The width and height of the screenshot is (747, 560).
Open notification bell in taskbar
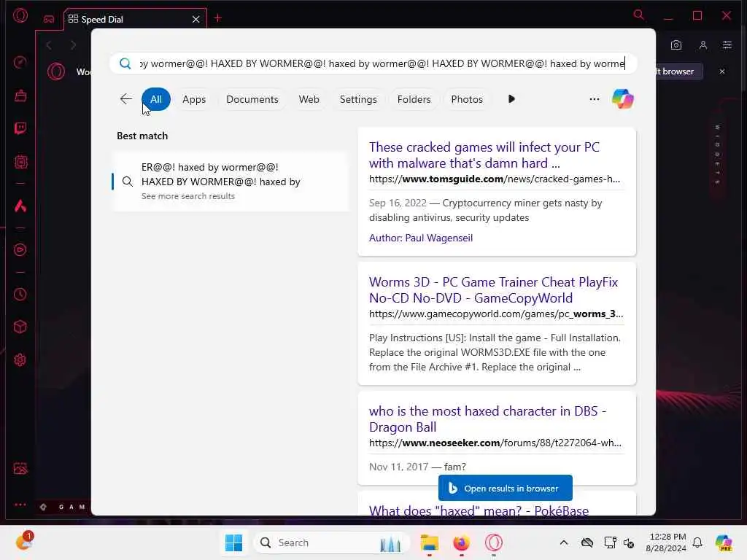click(697, 542)
